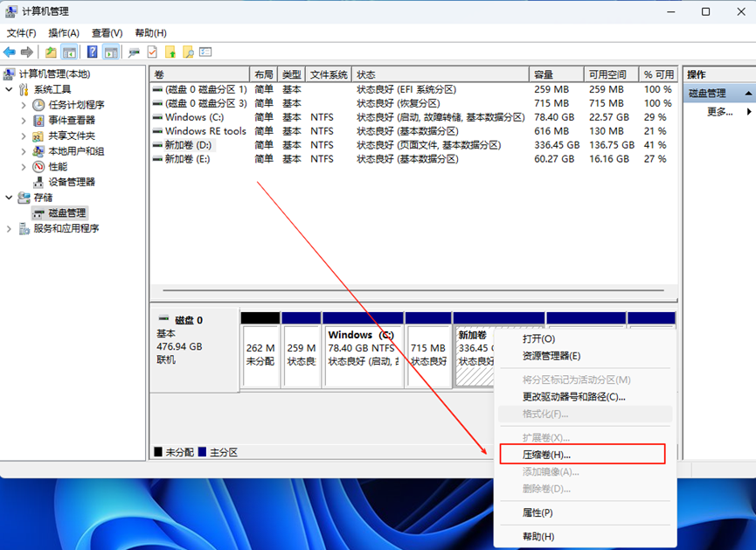Open the 操作(A) menu

[x=63, y=33]
